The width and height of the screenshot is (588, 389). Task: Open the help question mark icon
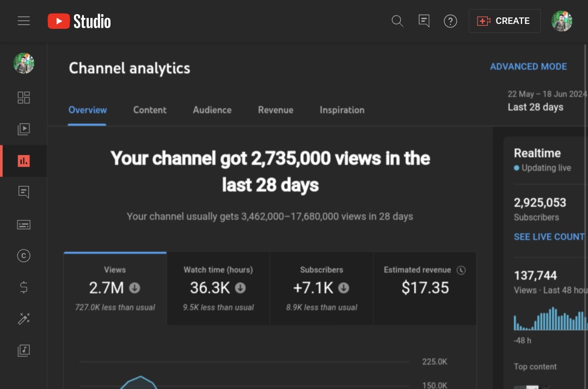[x=450, y=21]
